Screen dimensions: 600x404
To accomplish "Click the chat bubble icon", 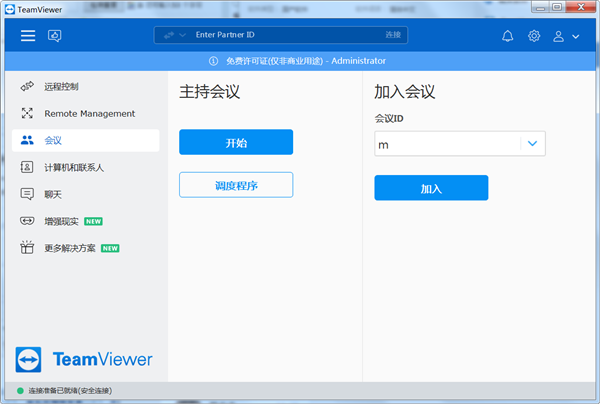I will [x=27, y=194].
